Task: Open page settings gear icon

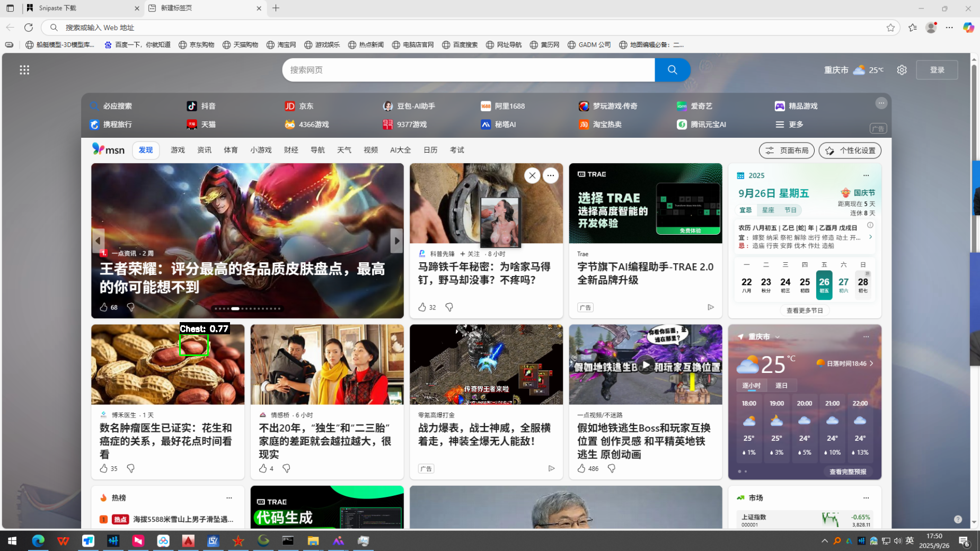Action: point(902,70)
